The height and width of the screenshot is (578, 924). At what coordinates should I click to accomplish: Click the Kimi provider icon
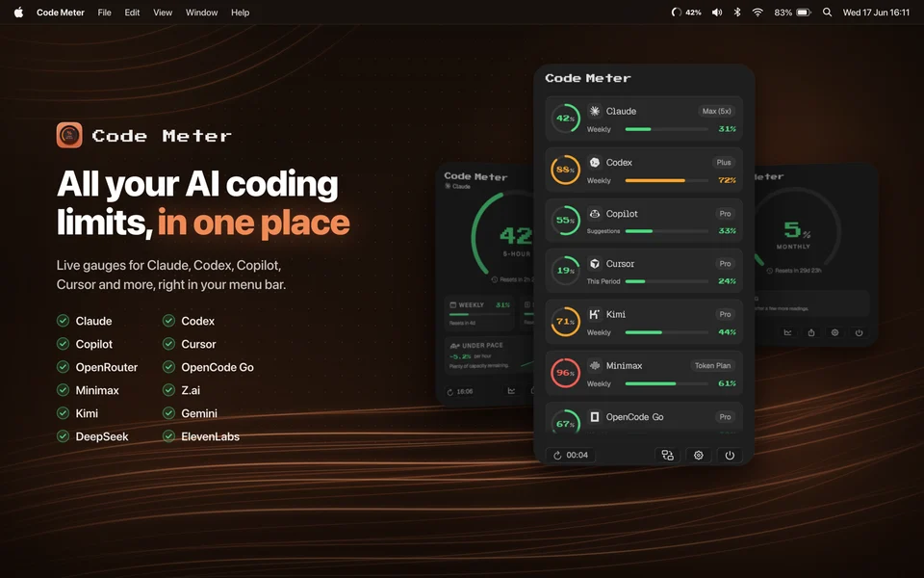pyautogui.click(x=595, y=314)
